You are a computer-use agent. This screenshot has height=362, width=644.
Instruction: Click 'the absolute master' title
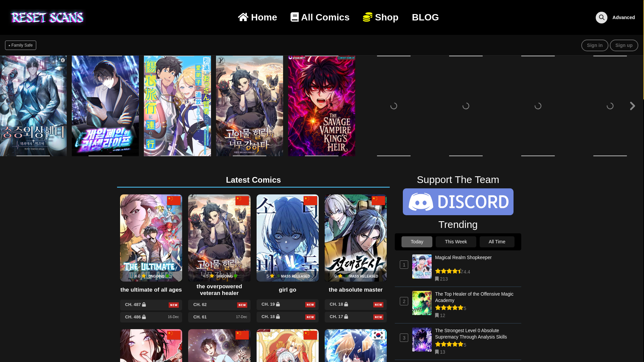tap(356, 290)
